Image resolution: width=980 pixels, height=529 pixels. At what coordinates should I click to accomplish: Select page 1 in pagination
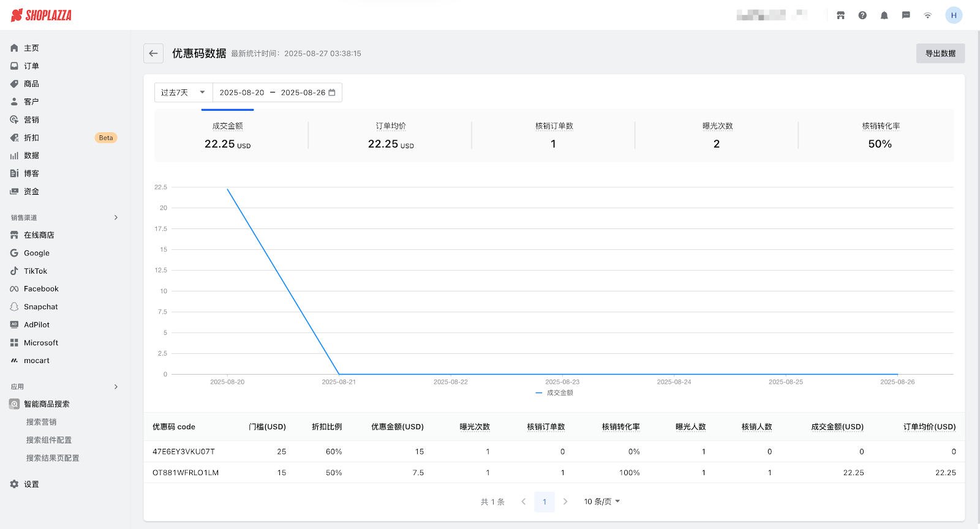(545, 501)
